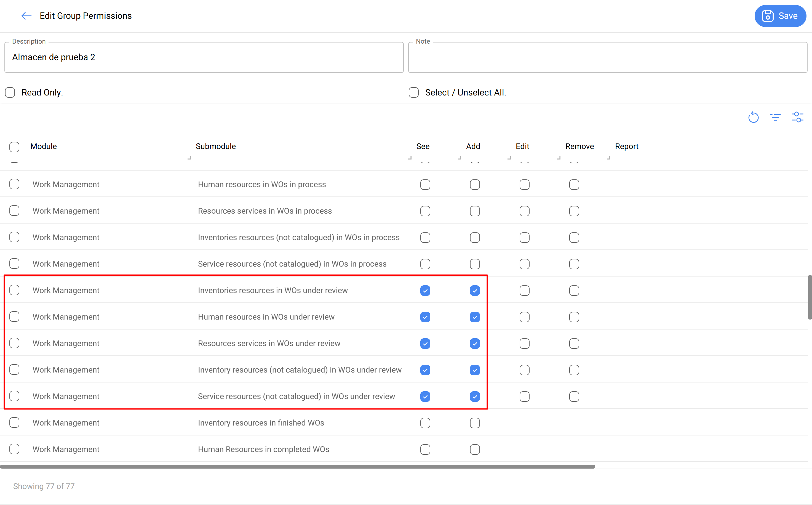The width and height of the screenshot is (812, 505).
Task: Click the Add column header
Action: click(x=473, y=146)
